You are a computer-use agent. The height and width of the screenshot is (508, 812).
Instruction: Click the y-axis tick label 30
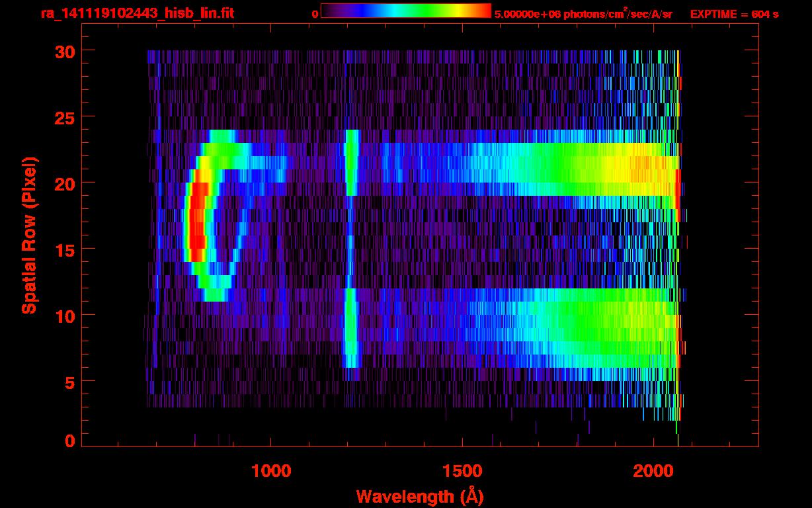(x=64, y=51)
